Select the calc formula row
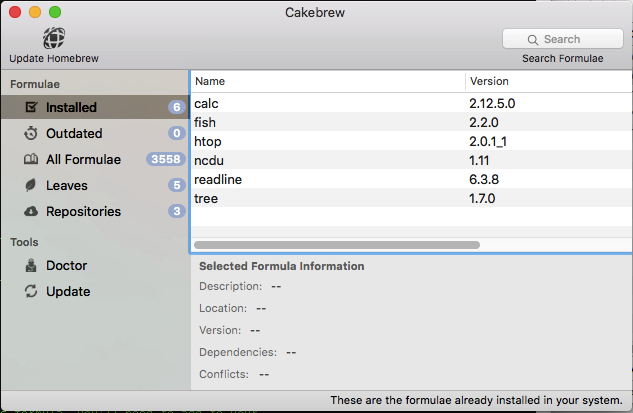 tap(411, 103)
